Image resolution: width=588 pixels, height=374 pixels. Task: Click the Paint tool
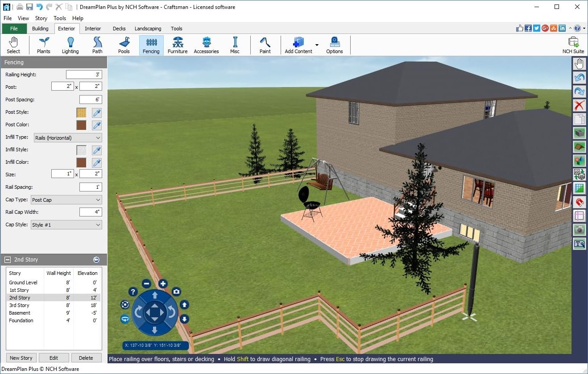click(265, 45)
